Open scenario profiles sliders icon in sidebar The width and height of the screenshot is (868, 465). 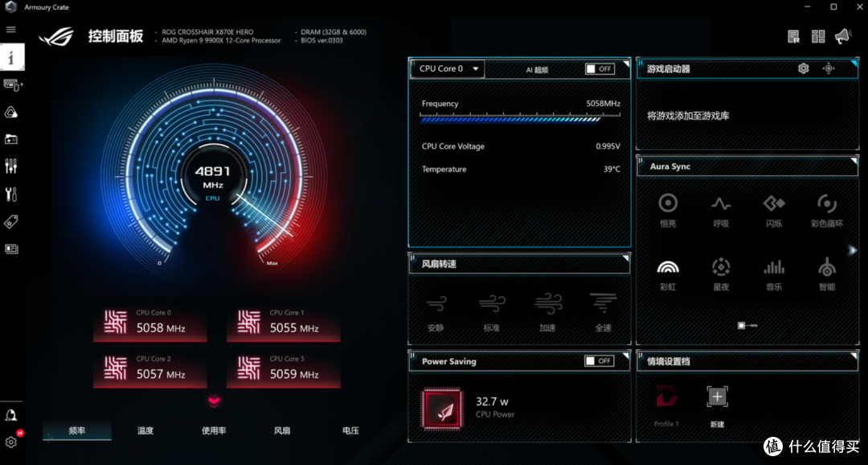11,167
